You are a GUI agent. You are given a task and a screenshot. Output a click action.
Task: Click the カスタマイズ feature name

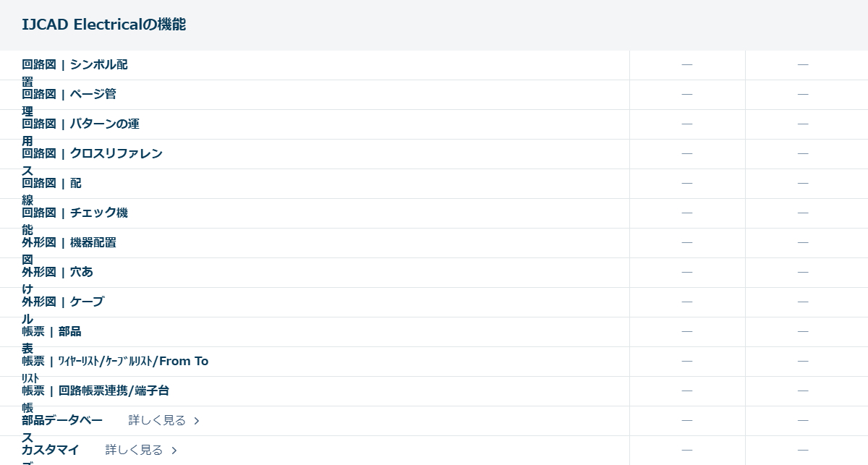pos(50,451)
